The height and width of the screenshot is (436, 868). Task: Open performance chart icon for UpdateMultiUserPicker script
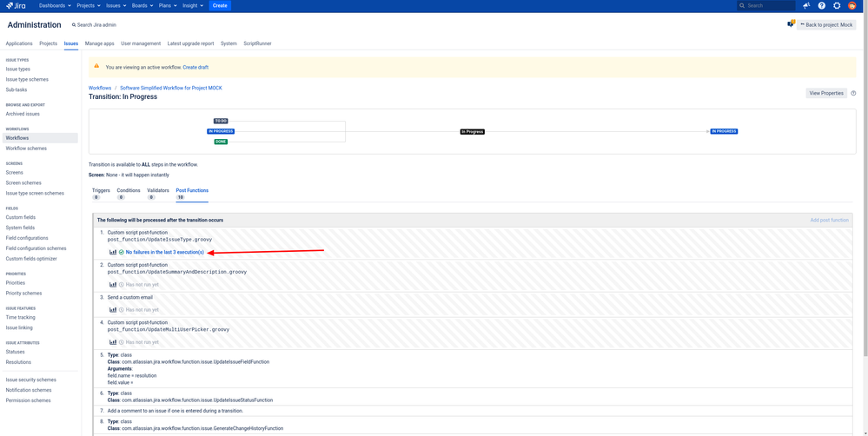coord(113,342)
